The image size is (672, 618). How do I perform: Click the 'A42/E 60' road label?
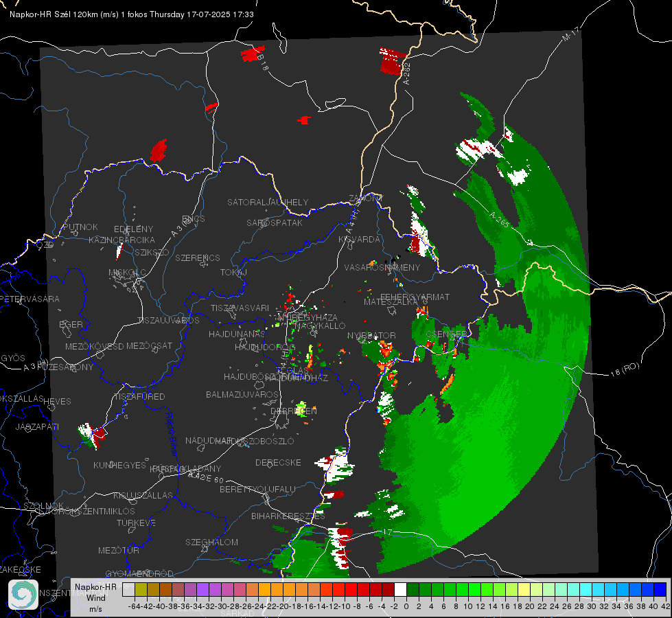(206, 477)
